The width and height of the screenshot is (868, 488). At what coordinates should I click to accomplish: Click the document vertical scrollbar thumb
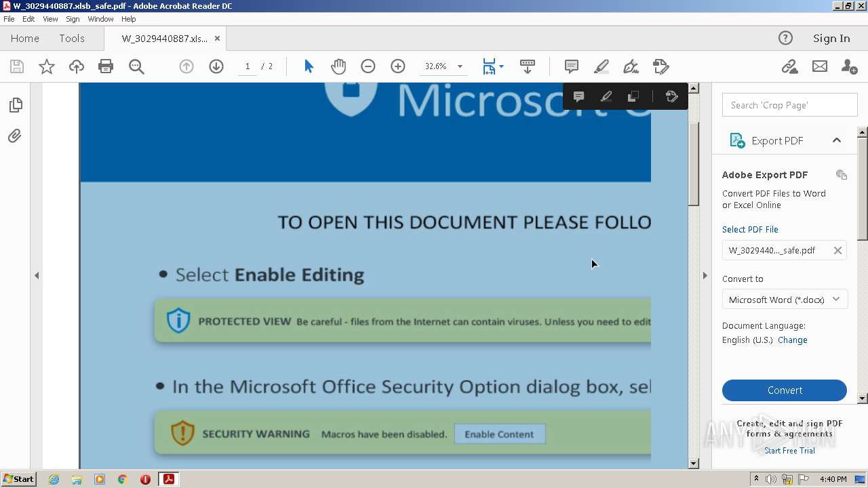693,165
